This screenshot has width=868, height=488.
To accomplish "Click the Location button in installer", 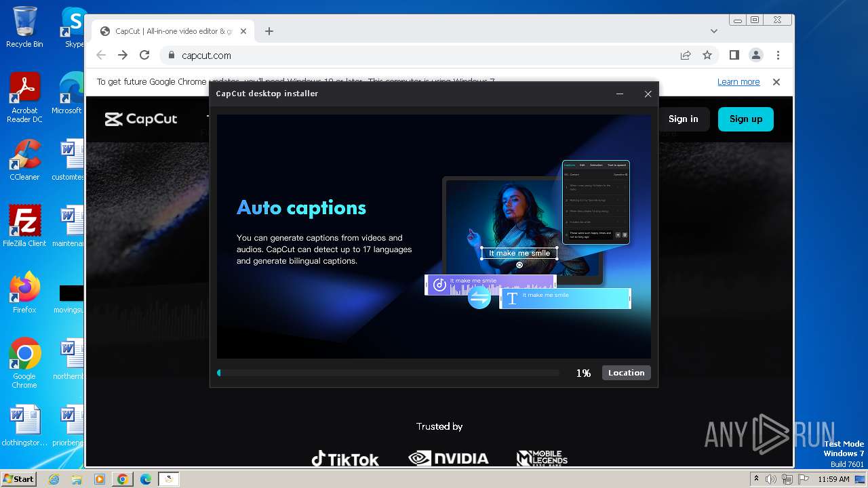I will click(x=626, y=373).
